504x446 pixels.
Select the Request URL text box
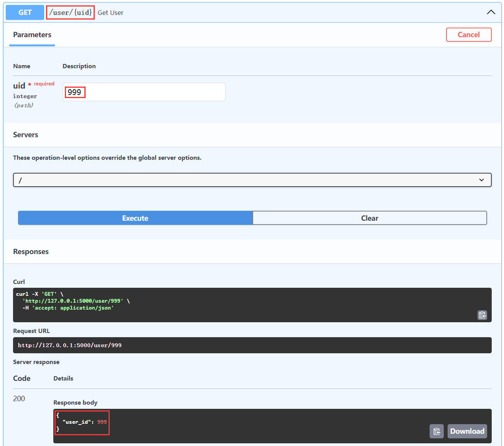(252, 345)
